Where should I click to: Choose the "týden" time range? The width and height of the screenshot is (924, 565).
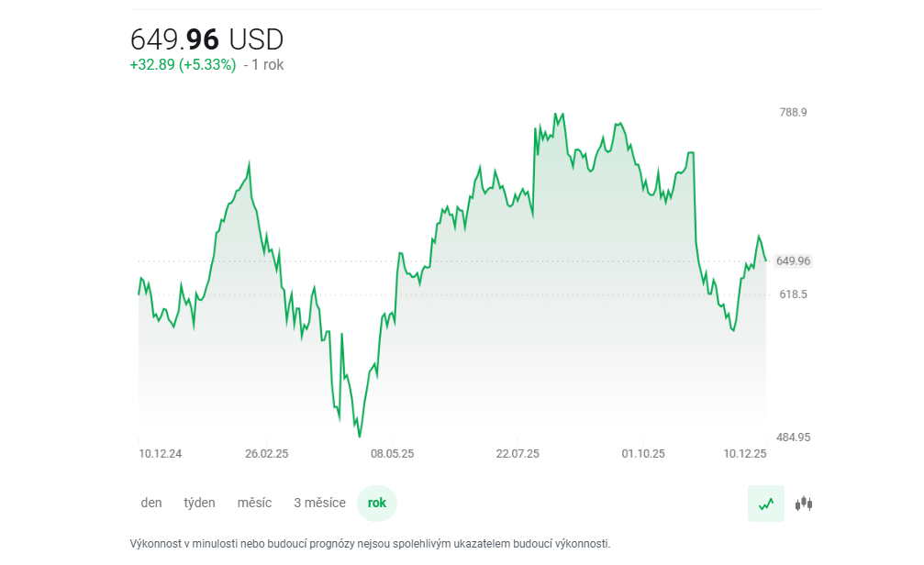(x=199, y=503)
